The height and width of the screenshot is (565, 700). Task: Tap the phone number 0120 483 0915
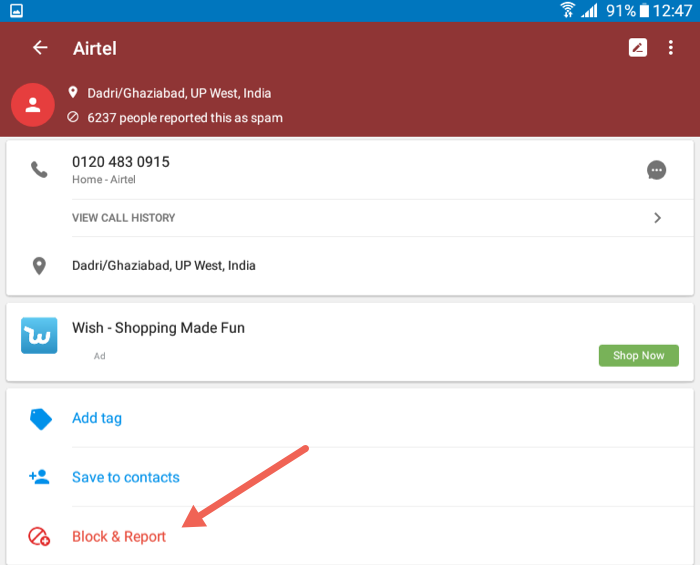click(121, 162)
